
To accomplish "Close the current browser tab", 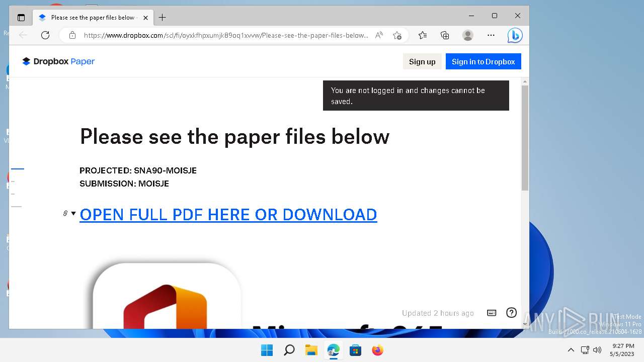I will pyautogui.click(x=145, y=18).
